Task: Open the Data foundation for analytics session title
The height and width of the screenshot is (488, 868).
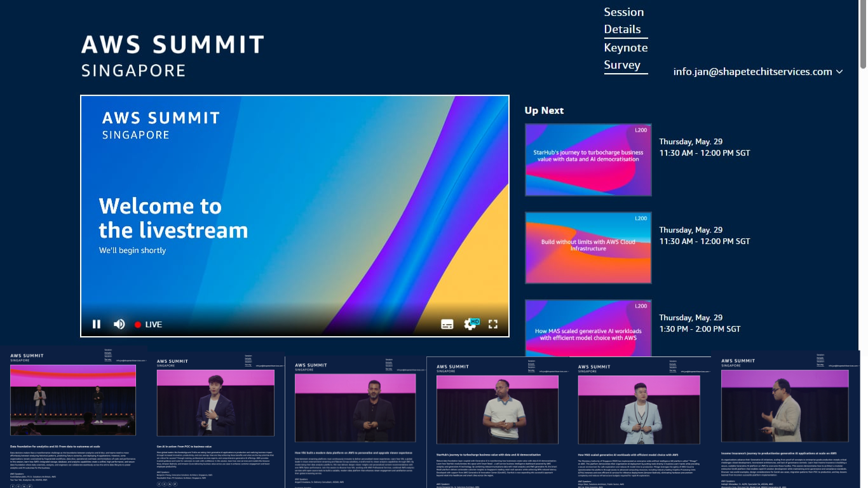Action: click(55, 447)
